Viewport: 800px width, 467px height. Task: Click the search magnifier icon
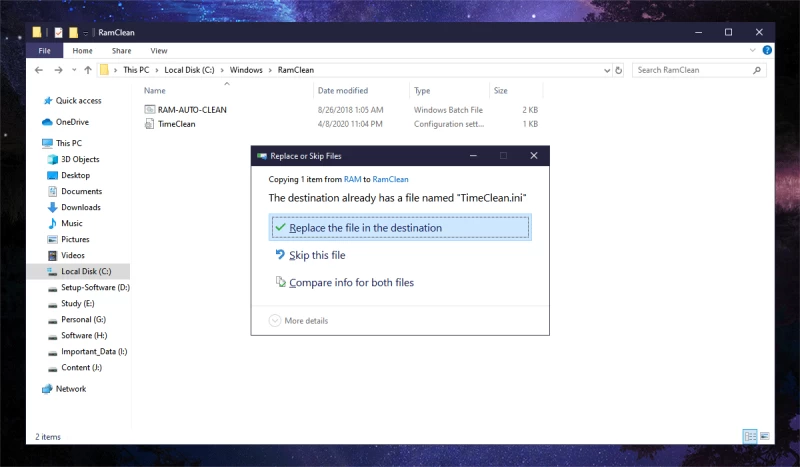click(x=757, y=70)
